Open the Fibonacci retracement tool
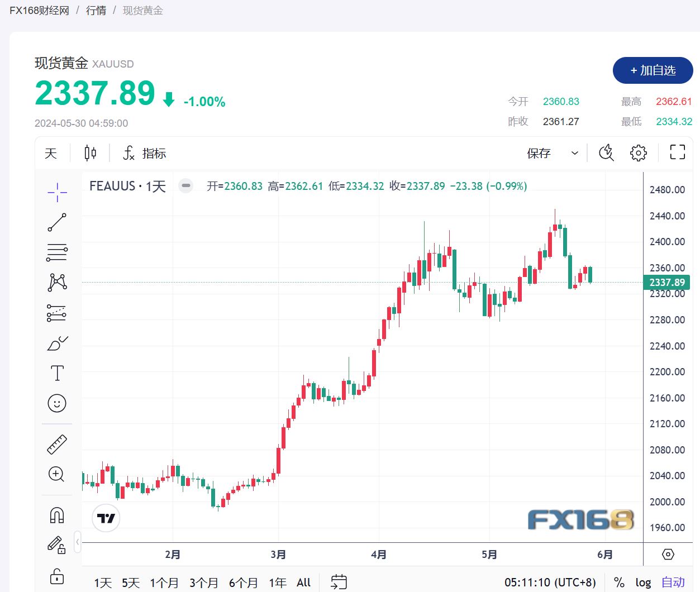Viewport: 700px width, 592px height. tap(57, 252)
